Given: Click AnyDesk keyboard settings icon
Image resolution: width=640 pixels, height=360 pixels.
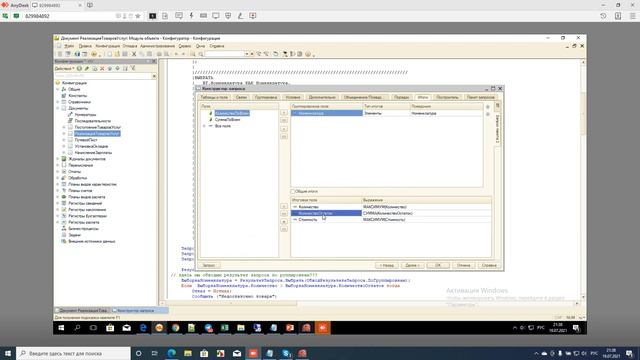Looking at the screenshot, I should coord(203,16).
